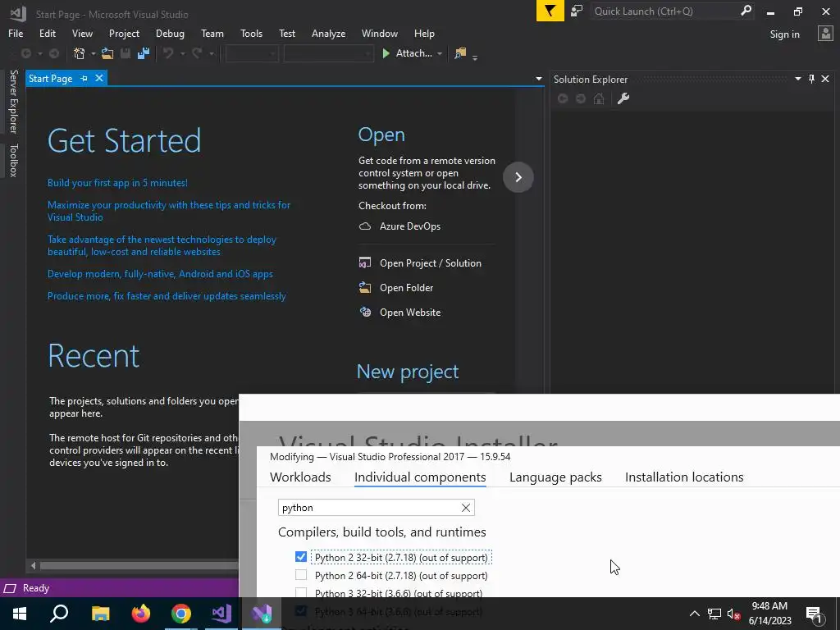Click the New Project toolbar icon

[x=80, y=53]
